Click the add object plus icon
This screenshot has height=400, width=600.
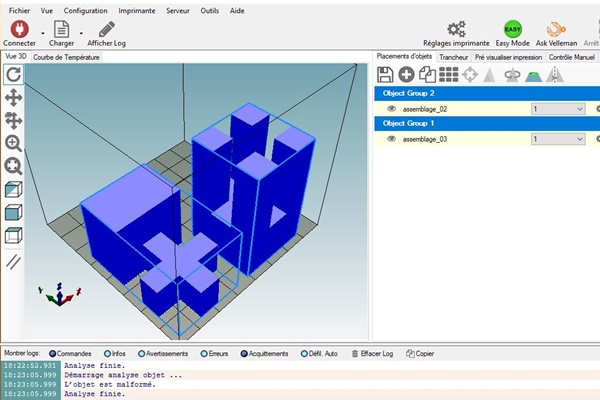(406, 75)
